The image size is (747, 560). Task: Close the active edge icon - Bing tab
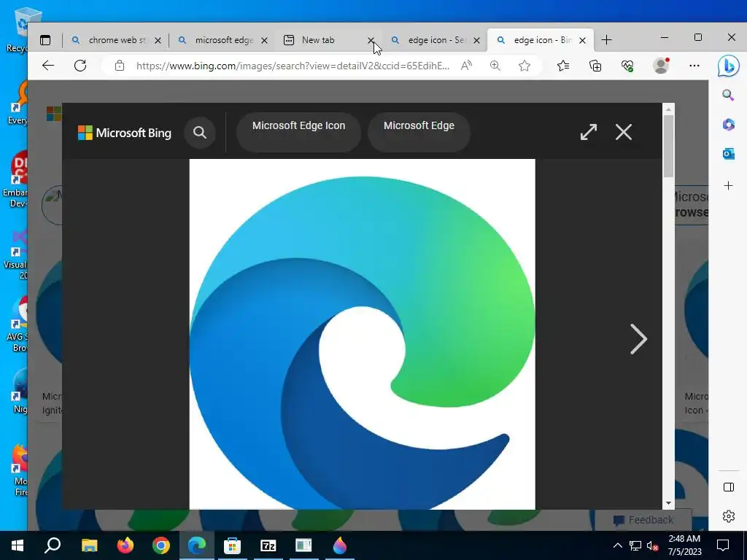click(x=582, y=41)
